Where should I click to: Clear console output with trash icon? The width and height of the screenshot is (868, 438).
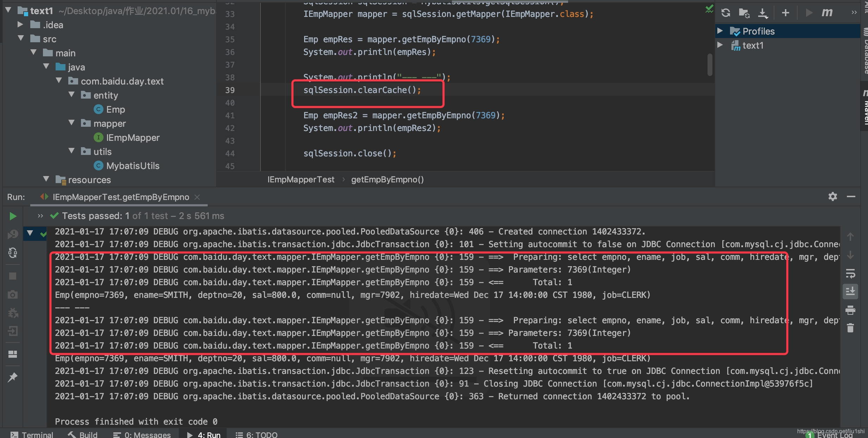(850, 328)
